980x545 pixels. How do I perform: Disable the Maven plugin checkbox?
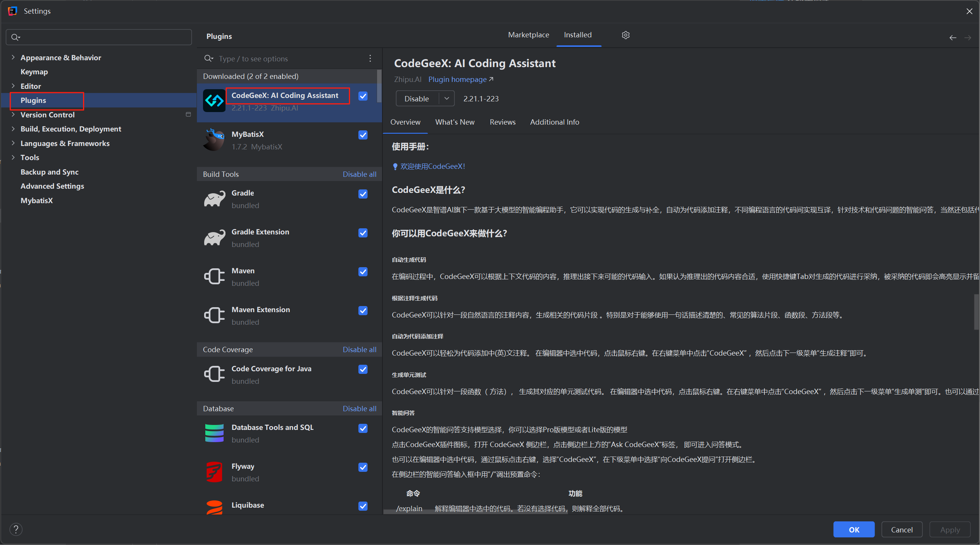(363, 272)
